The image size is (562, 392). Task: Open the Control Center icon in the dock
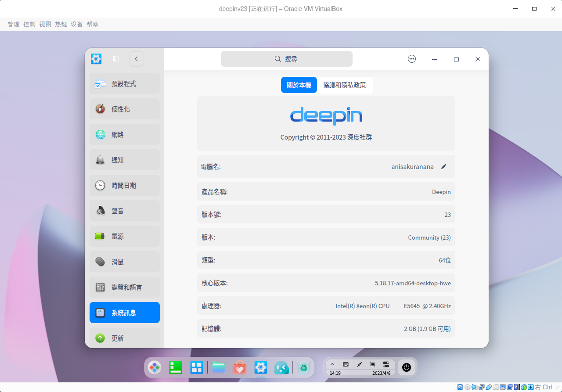(261, 367)
